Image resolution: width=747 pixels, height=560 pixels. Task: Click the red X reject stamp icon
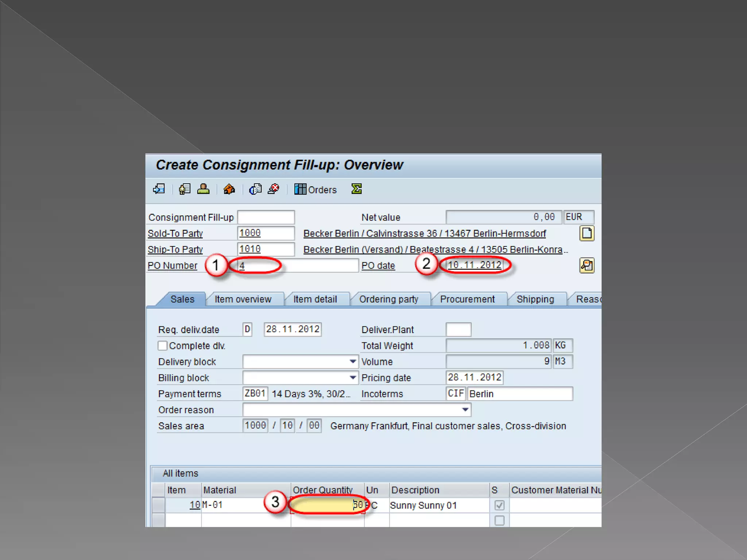[x=274, y=189]
